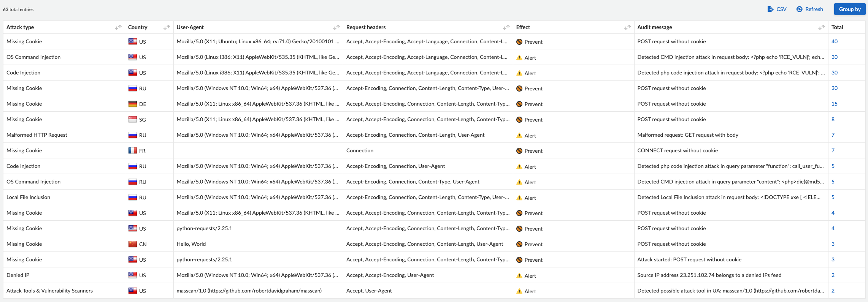868x302 pixels.
Task: Open total 3 link in the CN row
Action: (833, 244)
